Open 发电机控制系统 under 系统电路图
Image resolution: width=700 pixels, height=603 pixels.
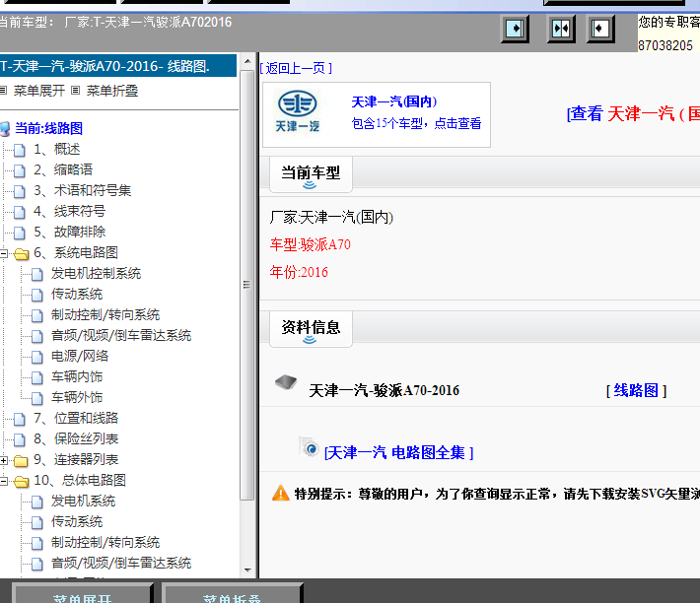(x=96, y=273)
